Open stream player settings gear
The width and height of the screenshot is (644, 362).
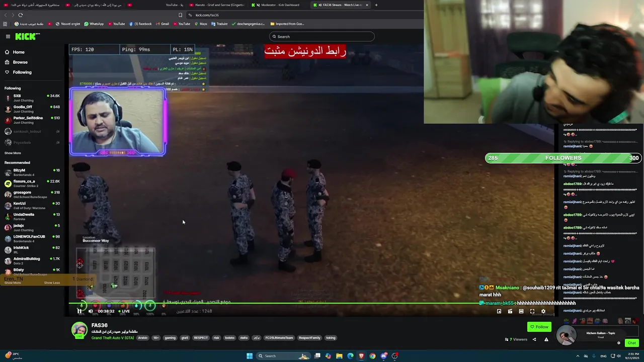pyautogui.click(x=543, y=311)
